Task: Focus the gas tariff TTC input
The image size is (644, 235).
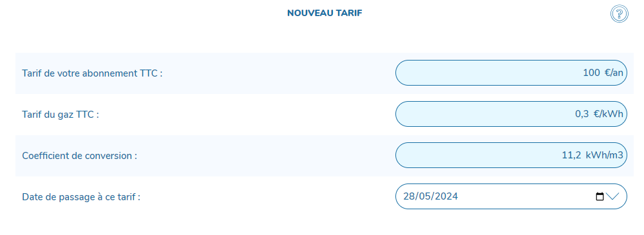Action: coord(511,114)
